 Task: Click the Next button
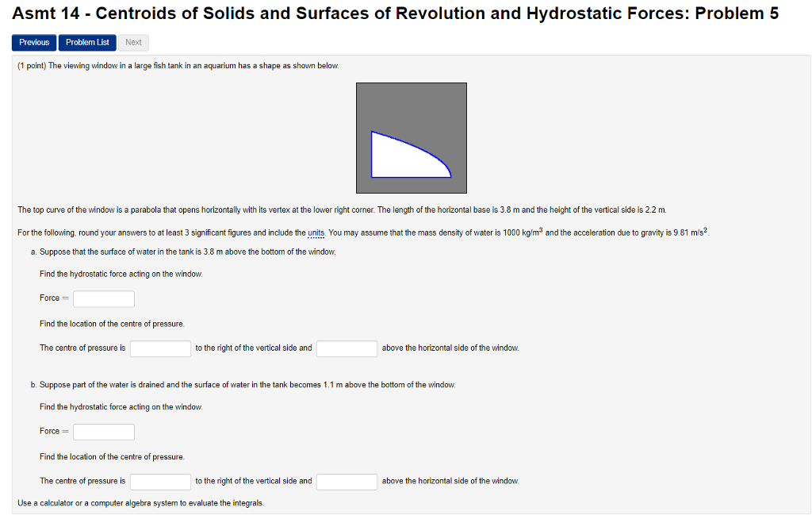[x=132, y=42]
